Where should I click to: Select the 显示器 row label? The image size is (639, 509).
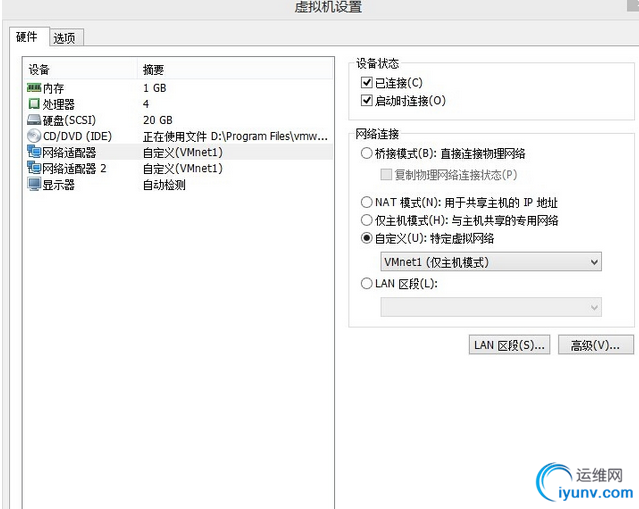click(x=59, y=185)
